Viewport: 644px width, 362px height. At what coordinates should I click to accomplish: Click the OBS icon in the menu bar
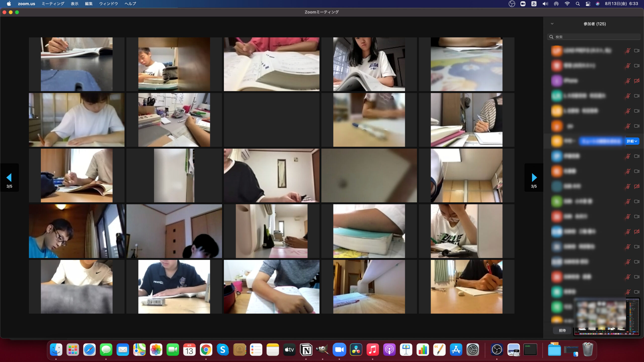point(512,4)
